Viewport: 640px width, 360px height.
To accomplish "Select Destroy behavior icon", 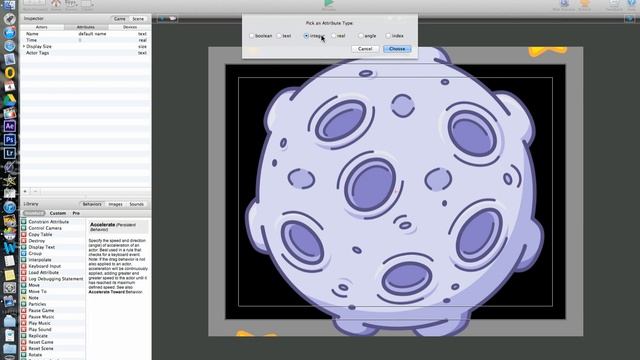I will click(24, 241).
